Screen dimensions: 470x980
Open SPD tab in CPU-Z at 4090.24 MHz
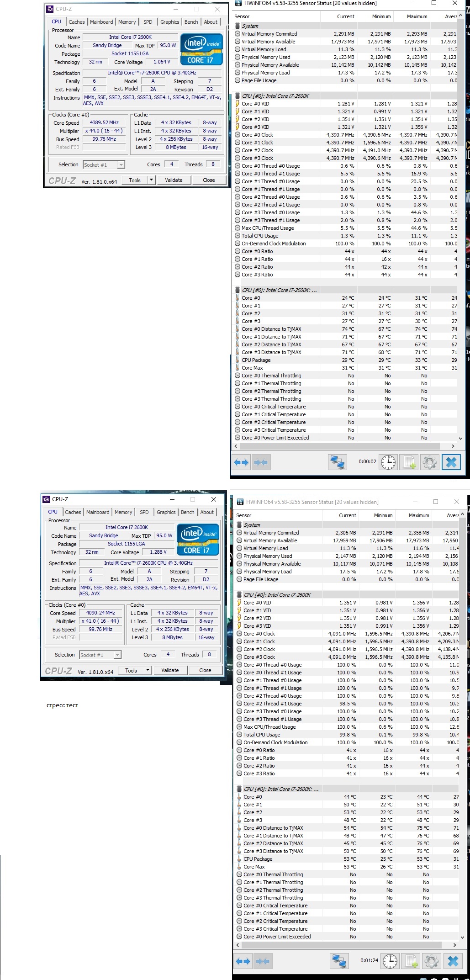click(144, 512)
